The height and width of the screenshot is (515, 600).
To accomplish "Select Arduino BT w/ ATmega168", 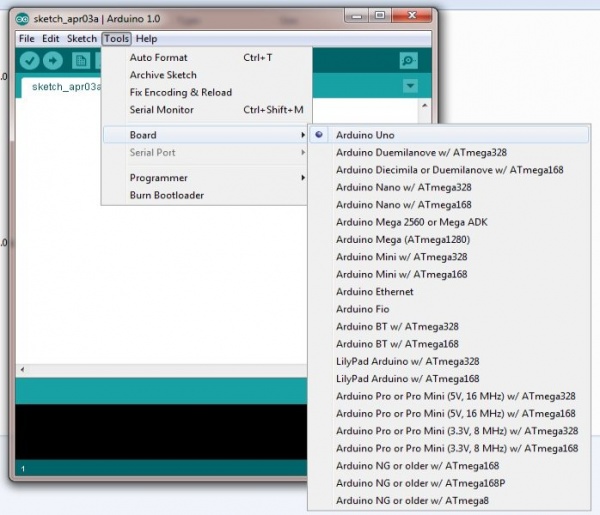I will [x=449, y=344].
